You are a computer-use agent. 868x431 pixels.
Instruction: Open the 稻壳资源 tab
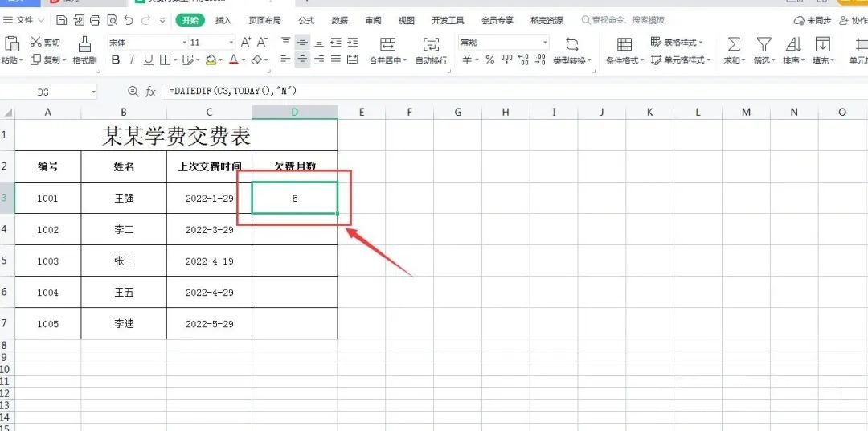(x=547, y=20)
